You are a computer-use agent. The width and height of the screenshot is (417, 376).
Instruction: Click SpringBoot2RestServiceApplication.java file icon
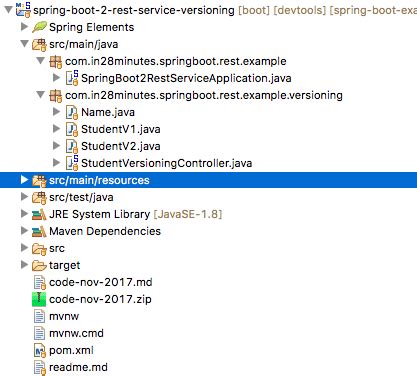pos(72,78)
